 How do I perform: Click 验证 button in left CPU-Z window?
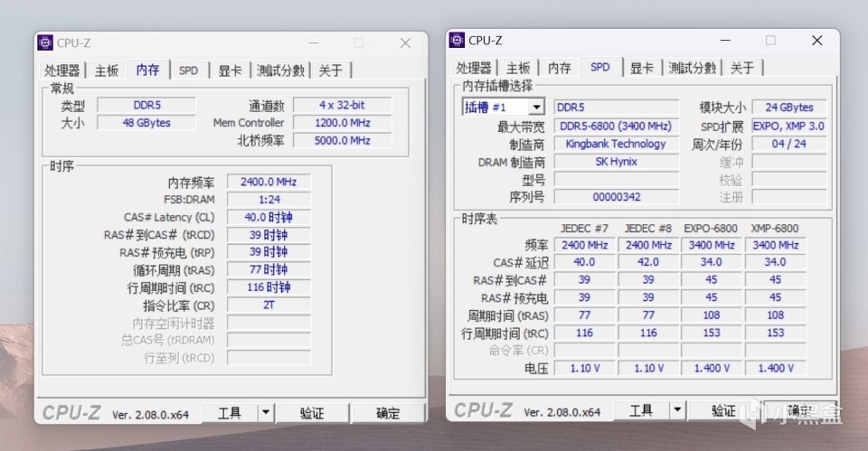pos(312,413)
